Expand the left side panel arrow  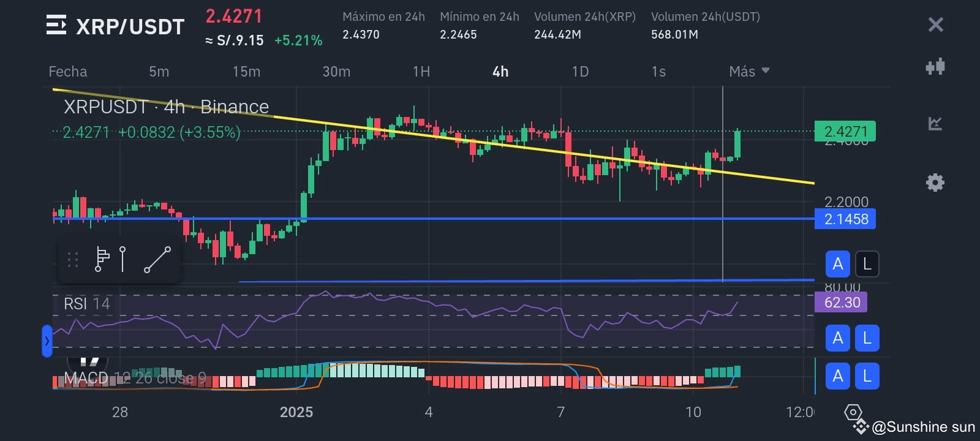47,341
